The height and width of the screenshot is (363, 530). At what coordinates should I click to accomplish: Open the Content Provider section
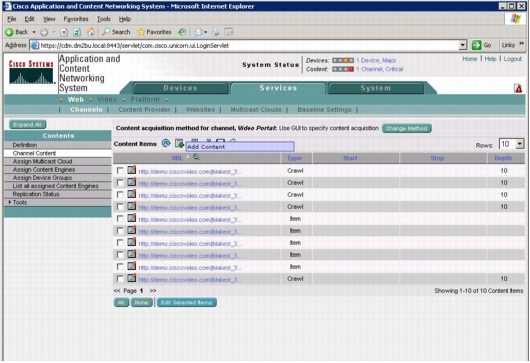point(144,110)
